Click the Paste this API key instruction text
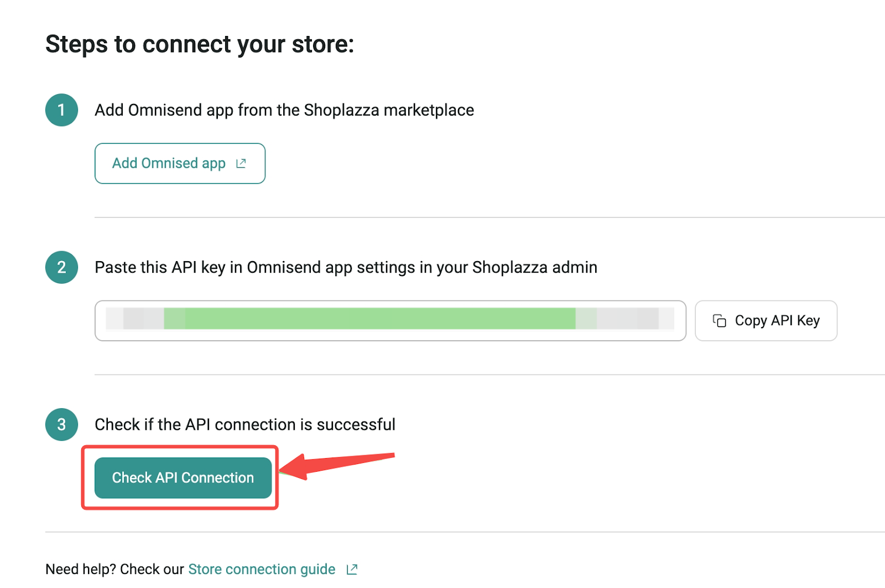This screenshot has width=885, height=588. click(346, 267)
